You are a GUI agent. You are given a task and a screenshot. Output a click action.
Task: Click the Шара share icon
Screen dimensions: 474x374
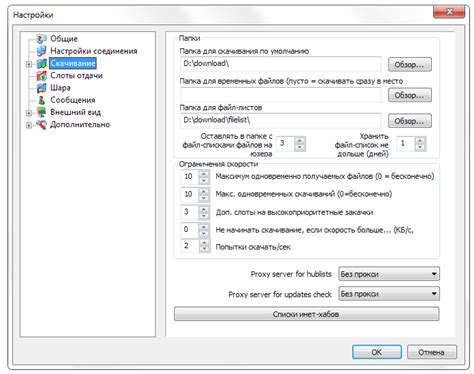point(41,88)
